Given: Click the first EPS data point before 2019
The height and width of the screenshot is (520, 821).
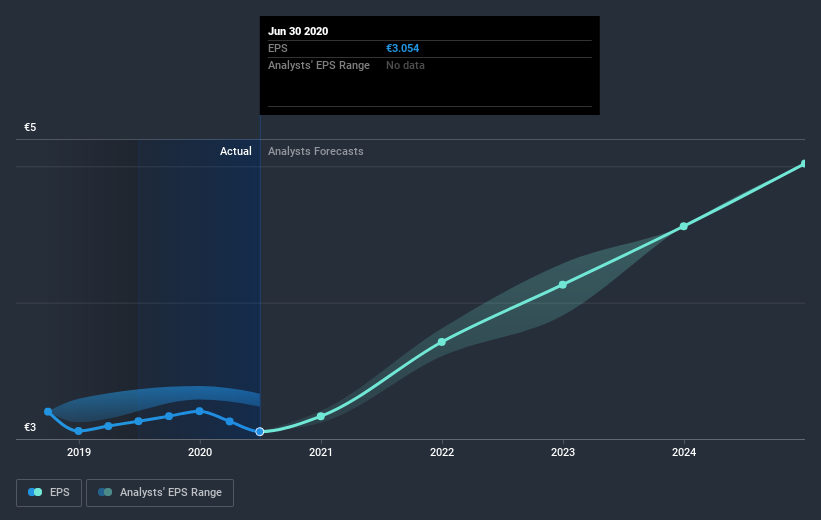Looking at the screenshot, I should (x=48, y=412).
